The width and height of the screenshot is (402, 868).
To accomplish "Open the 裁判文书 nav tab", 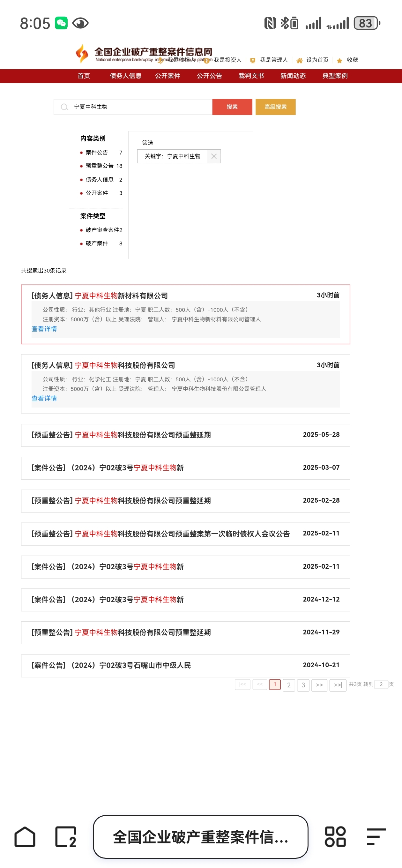I will [x=251, y=76].
